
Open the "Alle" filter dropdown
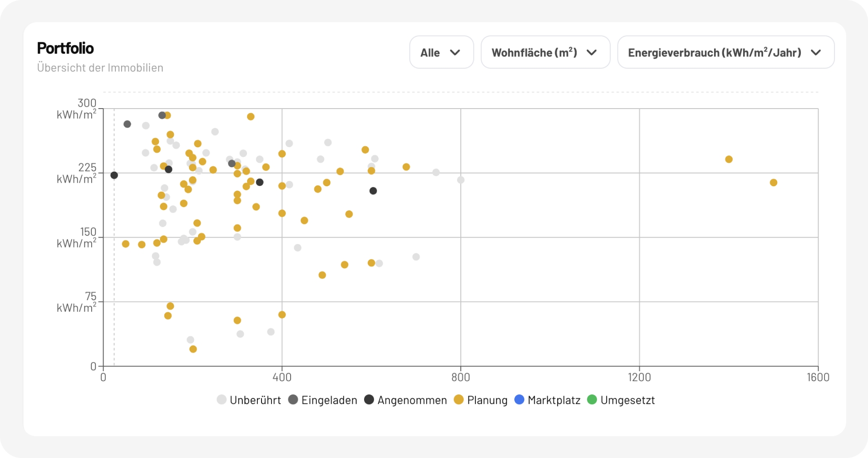coord(441,53)
